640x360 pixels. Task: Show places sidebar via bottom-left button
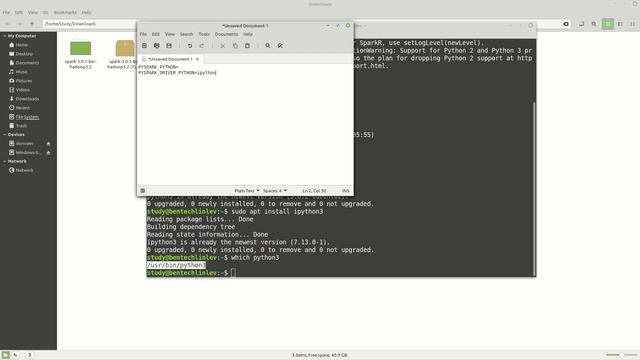pyautogui.click(x=5, y=355)
